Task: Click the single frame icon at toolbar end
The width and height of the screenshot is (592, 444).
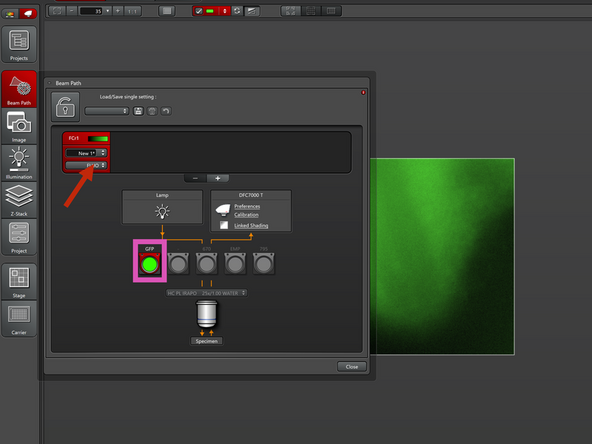Action: pos(331,11)
